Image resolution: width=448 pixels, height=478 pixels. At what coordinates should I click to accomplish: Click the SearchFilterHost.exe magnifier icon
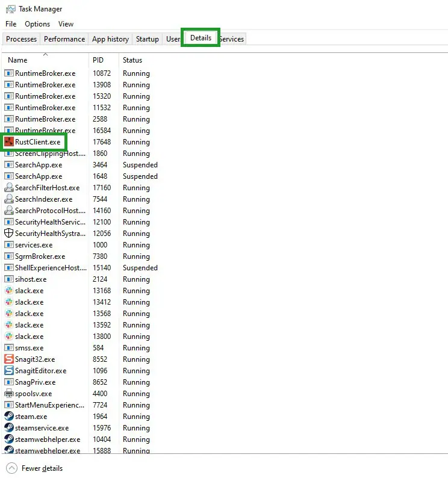(9, 187)
